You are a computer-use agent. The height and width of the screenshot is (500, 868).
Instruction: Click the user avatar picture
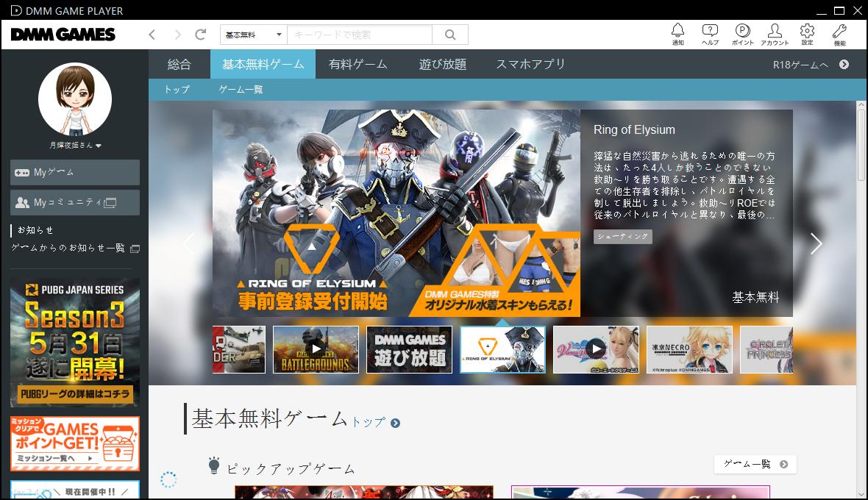[x=75, y=99]
